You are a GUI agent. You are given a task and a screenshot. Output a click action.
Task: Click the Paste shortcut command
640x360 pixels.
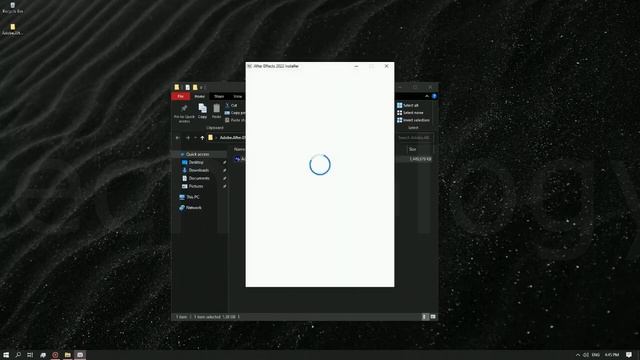click(235, 120)
